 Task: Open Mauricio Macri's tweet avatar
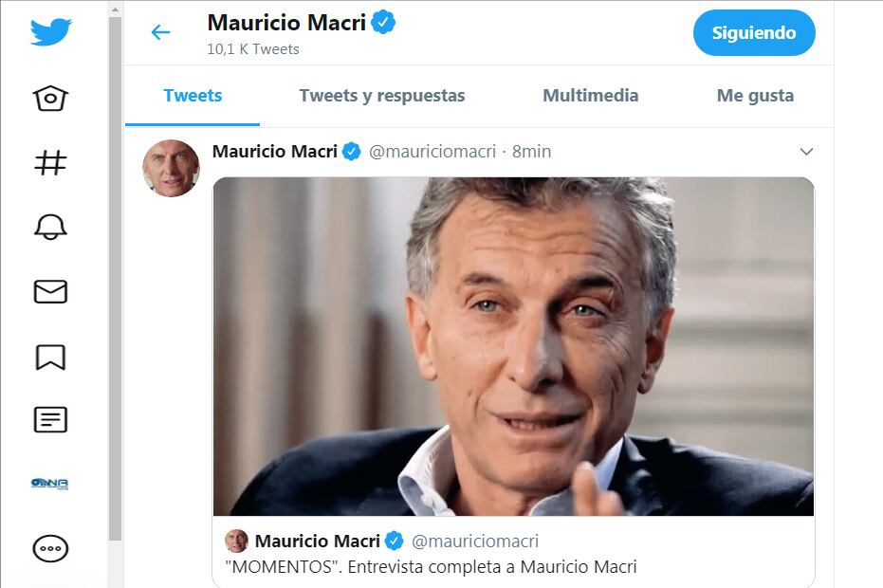pyautogui.click(x=171, y=168)
